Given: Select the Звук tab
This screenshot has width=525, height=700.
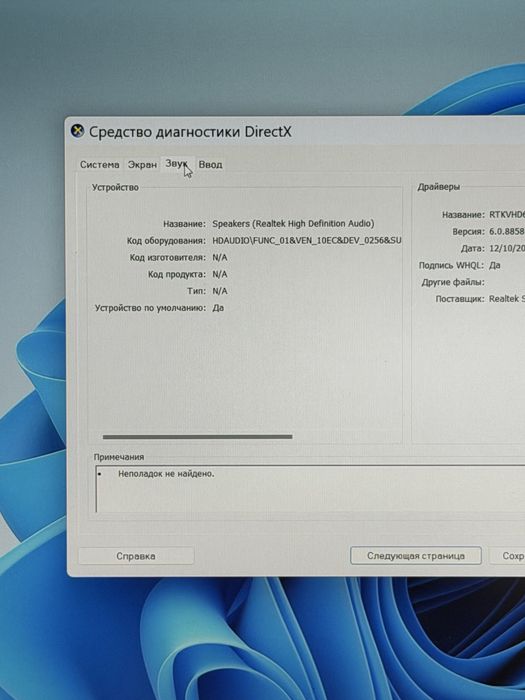Looking at the screenshot, I should (x=177, y=164).
